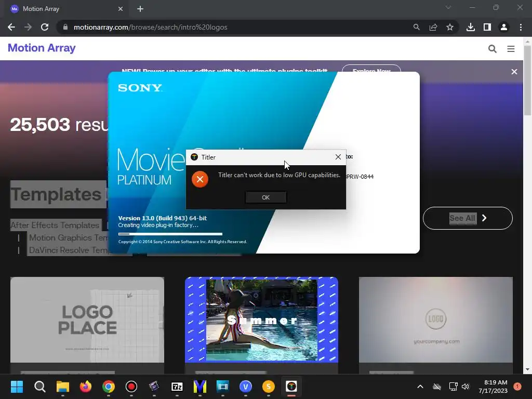Open a new Chrome tab
Image resolution: width=532 pixels, height=399 pixels.
click(140, 9)
